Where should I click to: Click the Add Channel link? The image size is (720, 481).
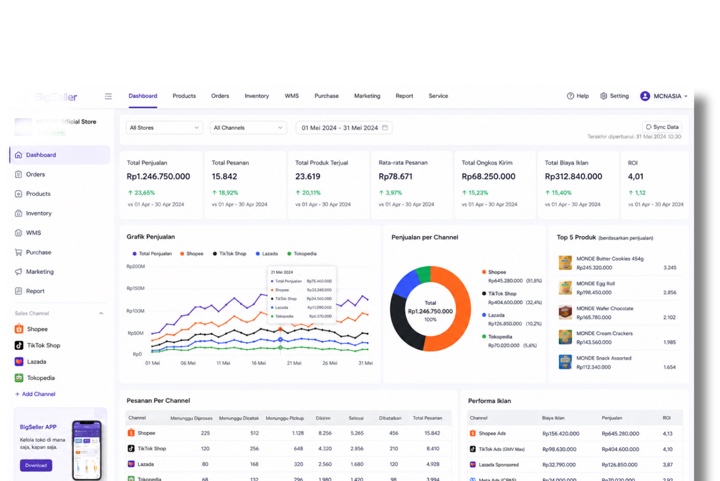(x=35, y=394)
